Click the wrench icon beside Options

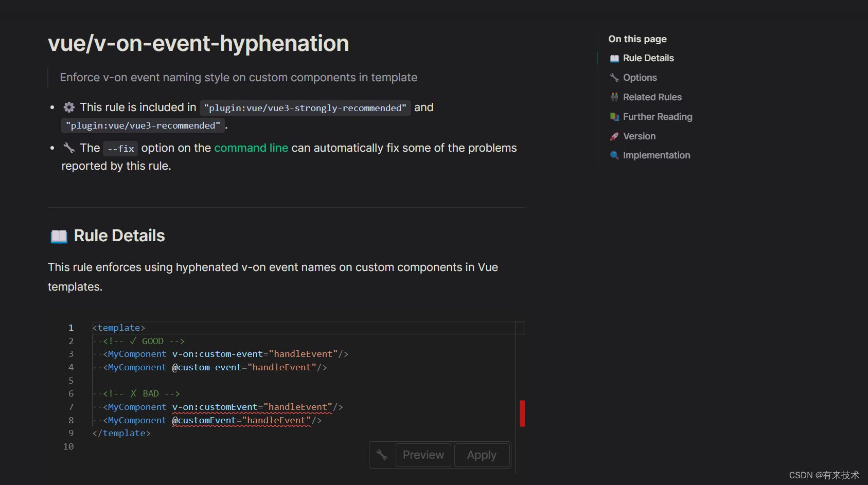click(614, 77)
